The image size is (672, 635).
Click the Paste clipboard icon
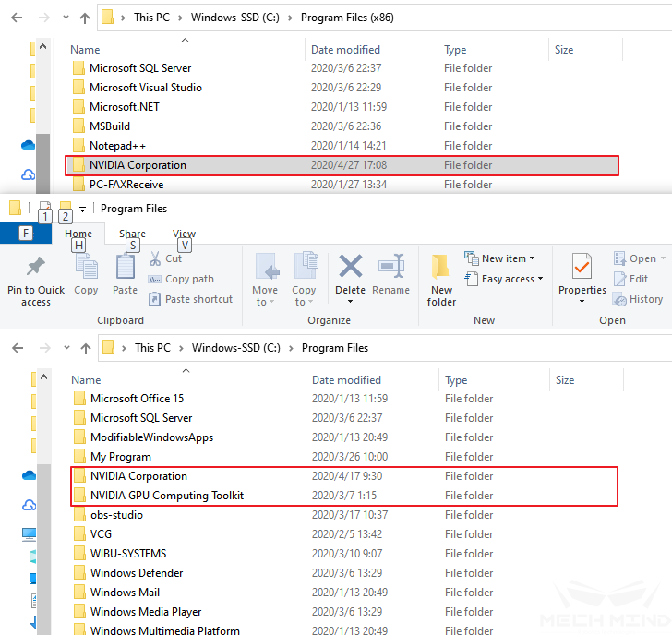(126, 266)
